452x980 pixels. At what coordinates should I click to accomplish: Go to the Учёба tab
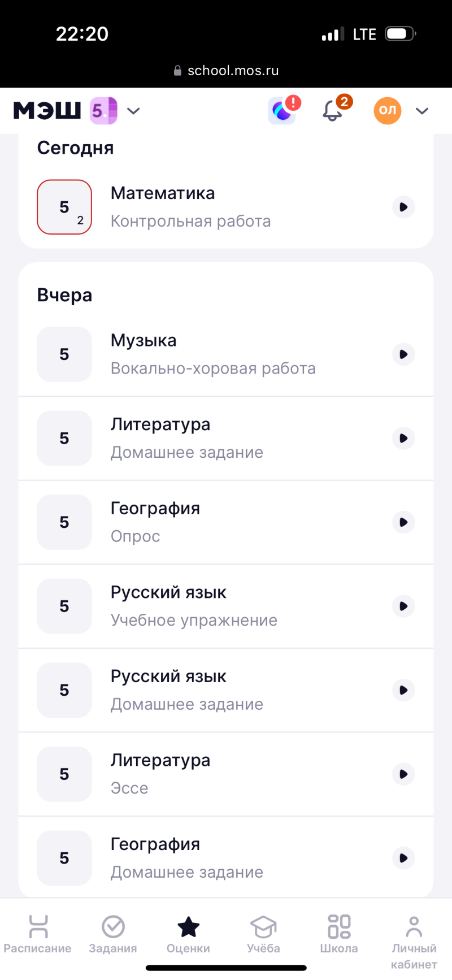[x=263, y=936]
